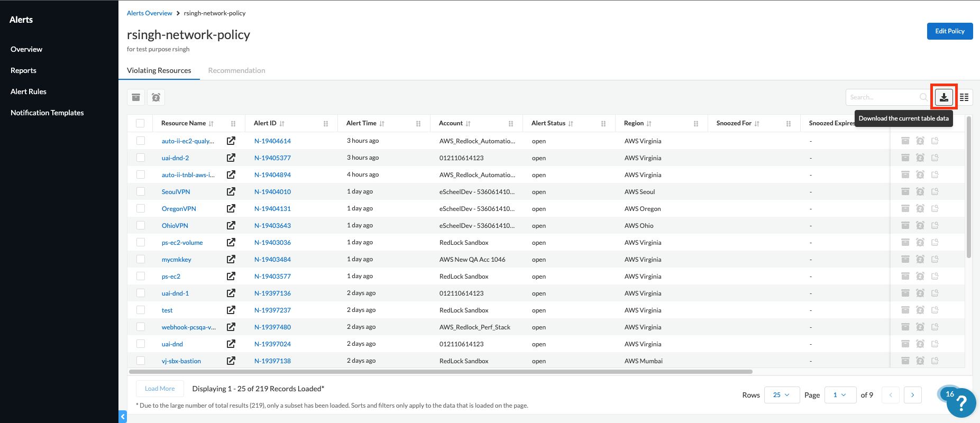This screenshot has height=423, width=980.
Task: Click the snooze alarm icon above table
Action: (x=156, y=97)
